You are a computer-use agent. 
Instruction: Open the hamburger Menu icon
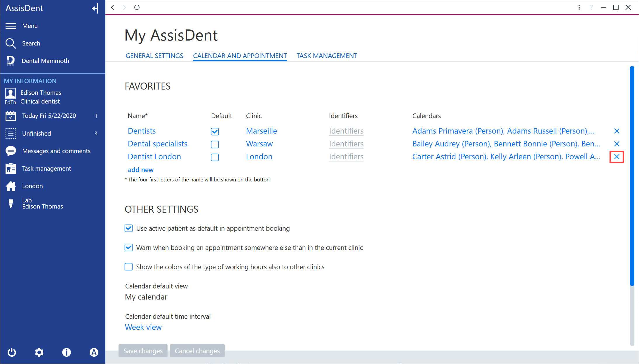pyautogui.click(x=11, y=26)
